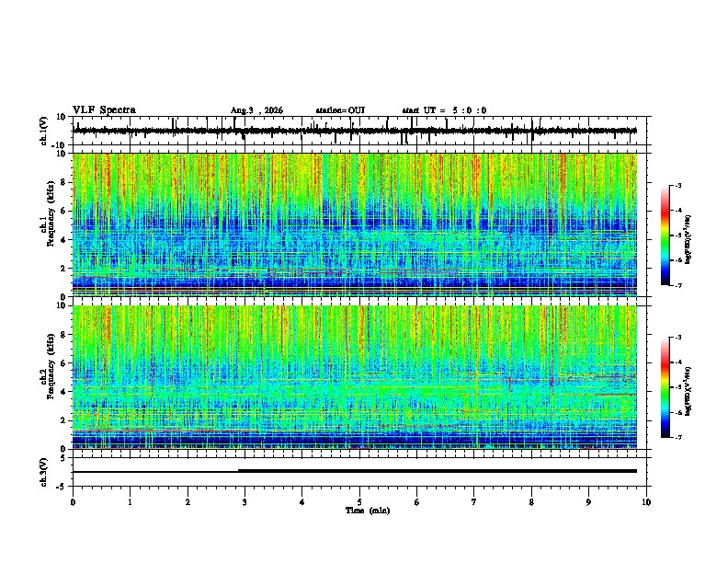Click the 'station=OUI' label
This screenshot has height=563, width=728.
tap(340, 110)
